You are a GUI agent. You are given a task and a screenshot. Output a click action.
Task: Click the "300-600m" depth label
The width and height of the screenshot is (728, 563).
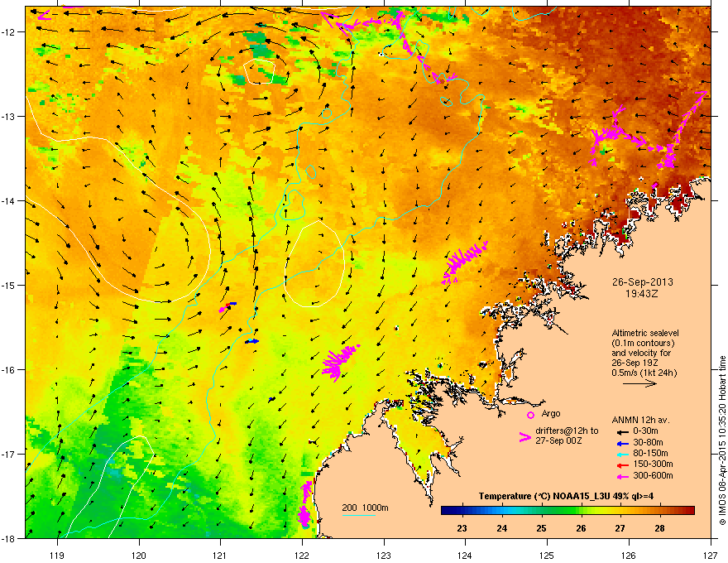653,476
